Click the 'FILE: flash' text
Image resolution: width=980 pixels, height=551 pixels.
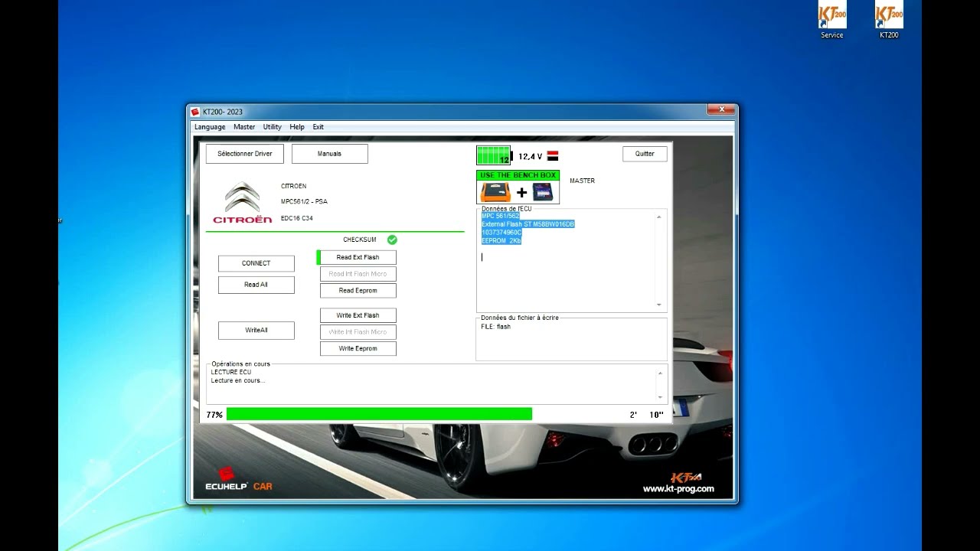496,327
